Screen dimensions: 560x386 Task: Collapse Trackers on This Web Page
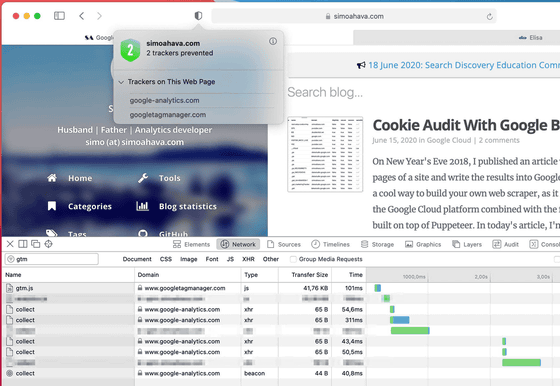(121, 82)
